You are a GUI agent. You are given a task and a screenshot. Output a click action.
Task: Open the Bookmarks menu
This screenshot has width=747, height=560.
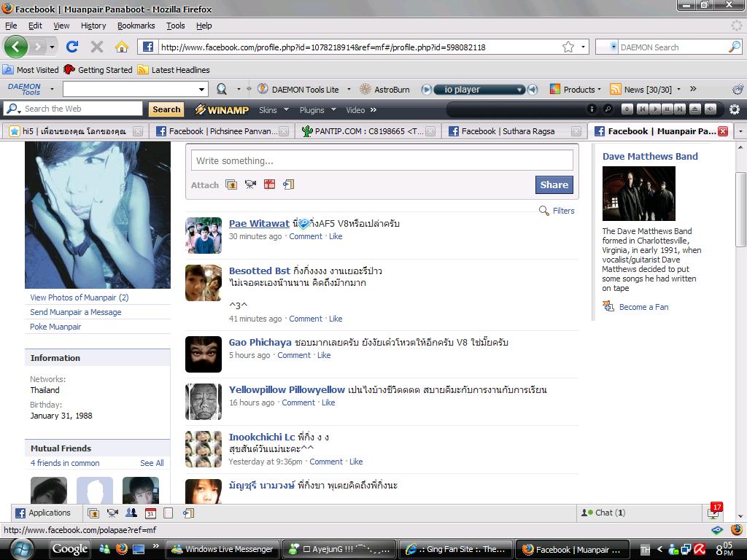(136, 26)
